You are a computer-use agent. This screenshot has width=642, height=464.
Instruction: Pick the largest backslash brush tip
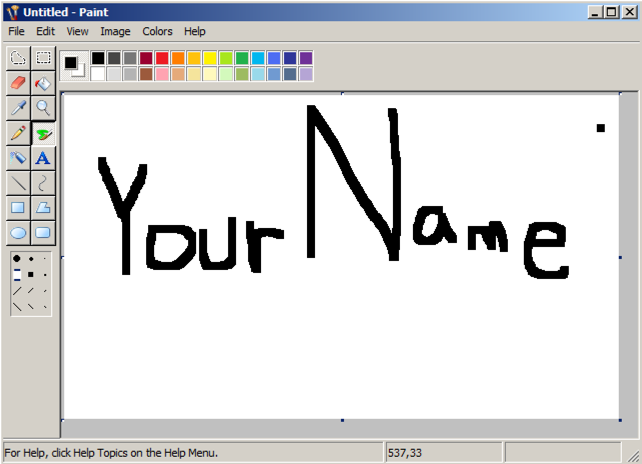pyautogui.click(x=17, y=307)
